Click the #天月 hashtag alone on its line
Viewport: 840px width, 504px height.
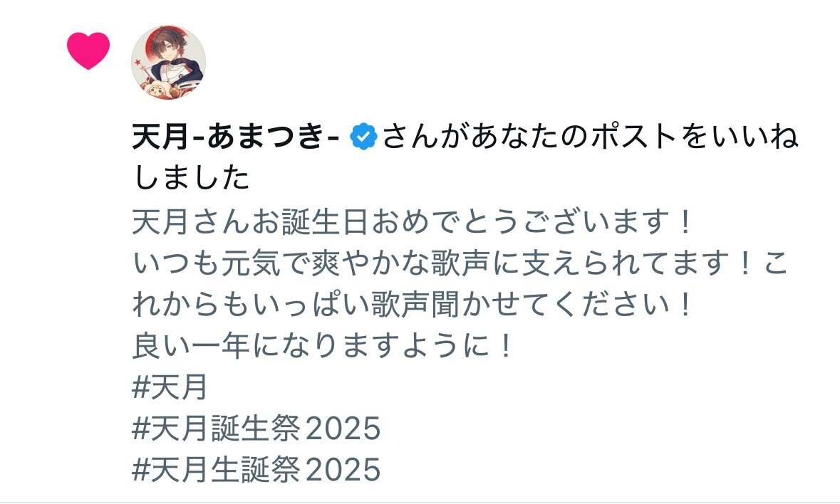pyautogui.click(x=170, y=387)
